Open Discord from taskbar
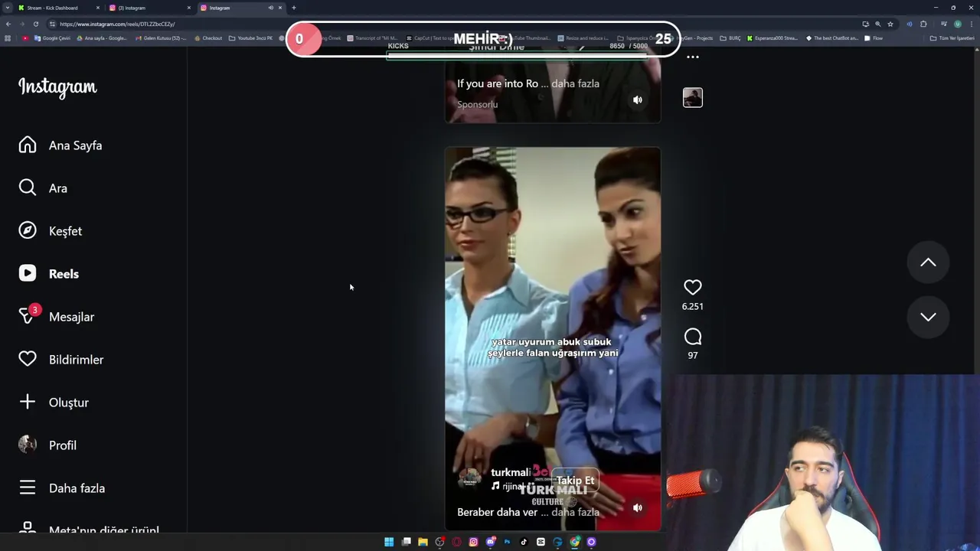This screenshot has width=980, height=551. click(x=491, y=542)
